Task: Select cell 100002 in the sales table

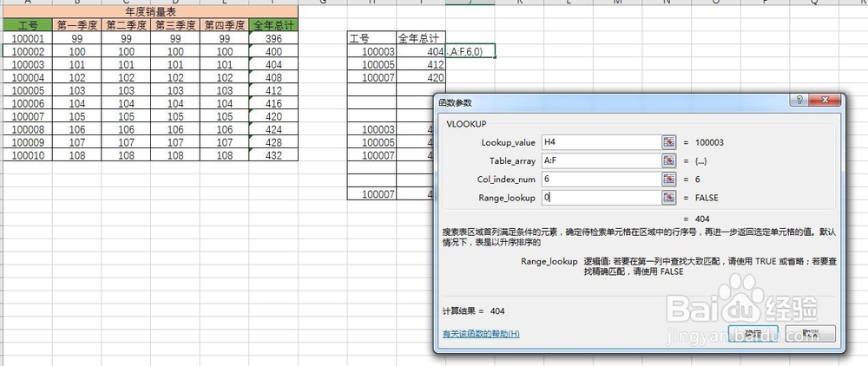Action: 28,51
